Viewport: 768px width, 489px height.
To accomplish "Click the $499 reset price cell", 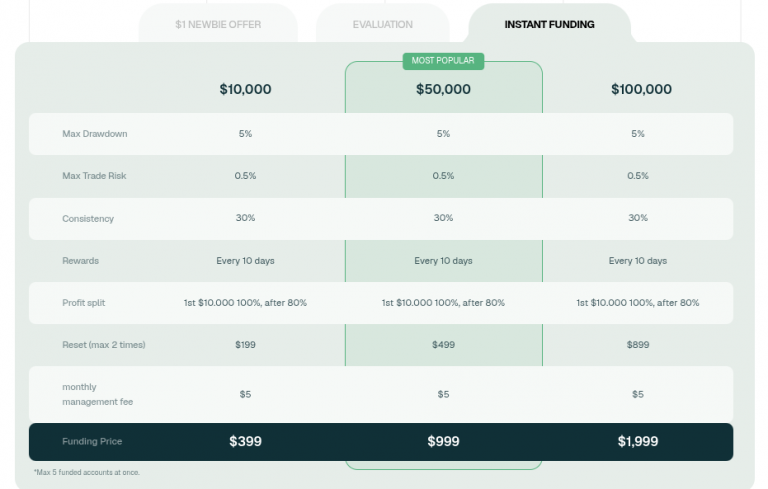I will coord(443,345).
